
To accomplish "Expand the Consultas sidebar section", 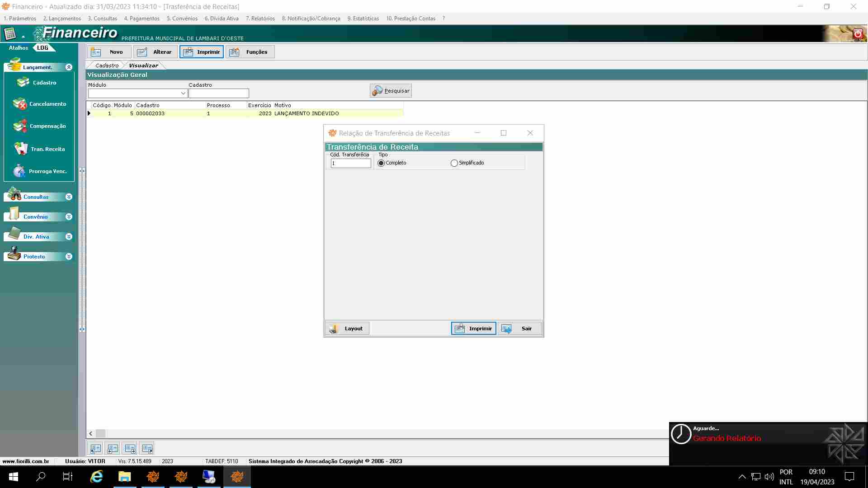I will pyautogui.click(x=69, y=197).
